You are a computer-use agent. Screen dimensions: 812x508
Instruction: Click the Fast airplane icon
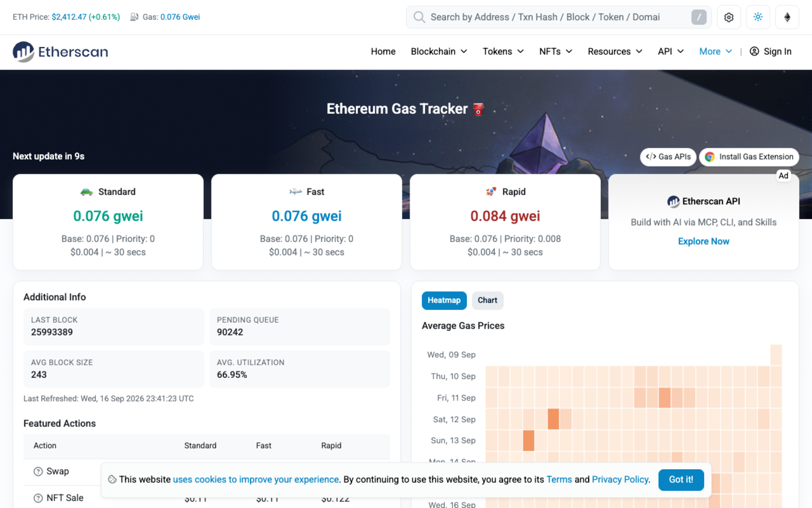(x=296, y=192)
